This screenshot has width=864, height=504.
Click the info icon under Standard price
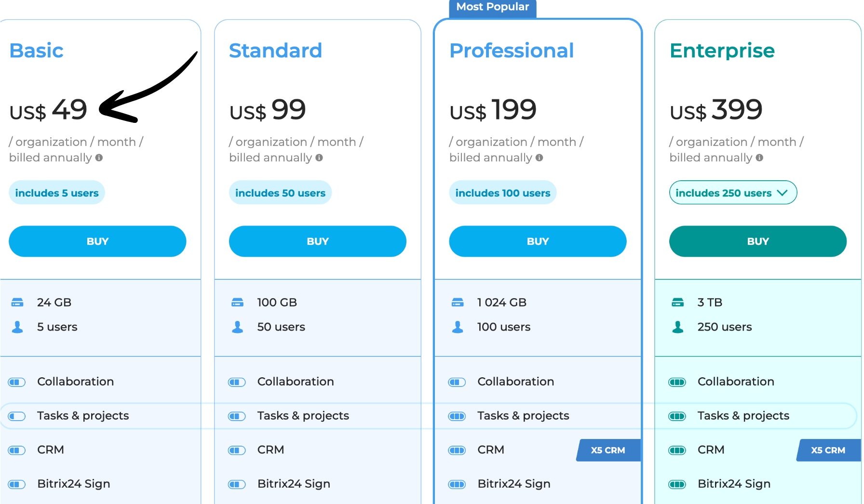click(319, 158)
